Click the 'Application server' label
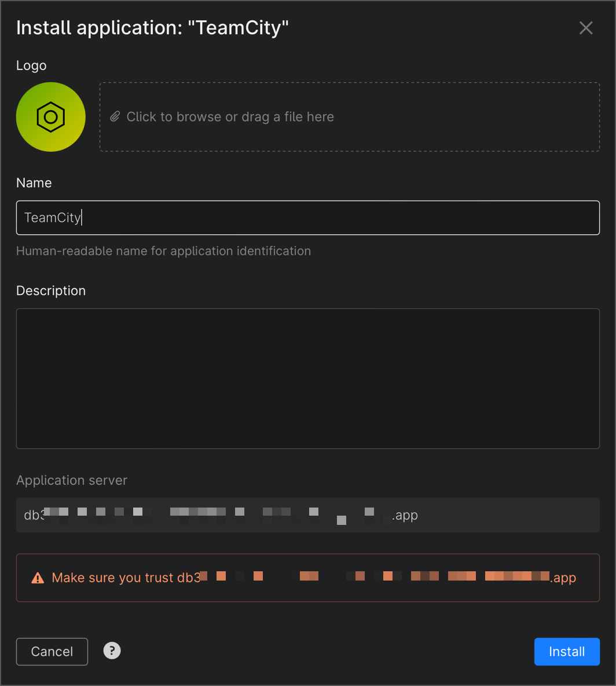Screen dimensions: 616x686 72,480
